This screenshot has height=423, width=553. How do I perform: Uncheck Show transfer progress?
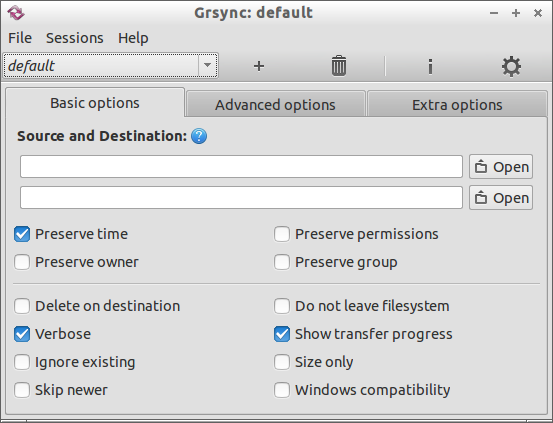click(282, 334)
